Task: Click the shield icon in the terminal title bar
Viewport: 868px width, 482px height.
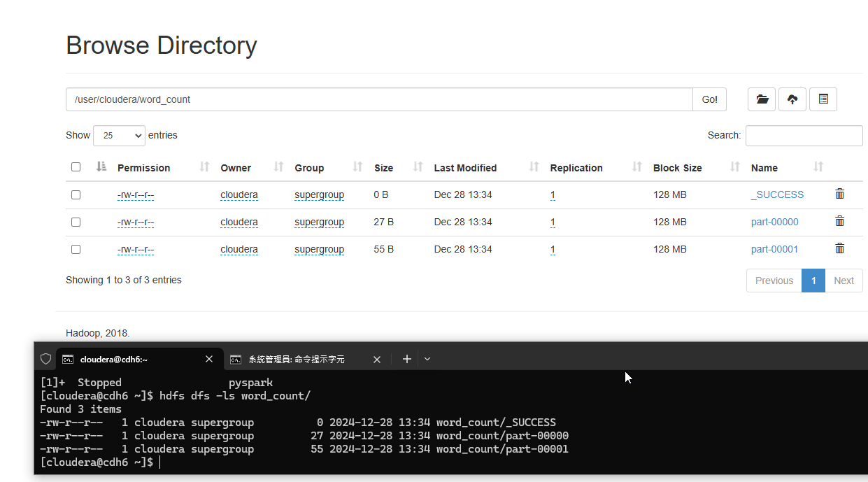Action: pyautogui.click(x=45, y=359)
